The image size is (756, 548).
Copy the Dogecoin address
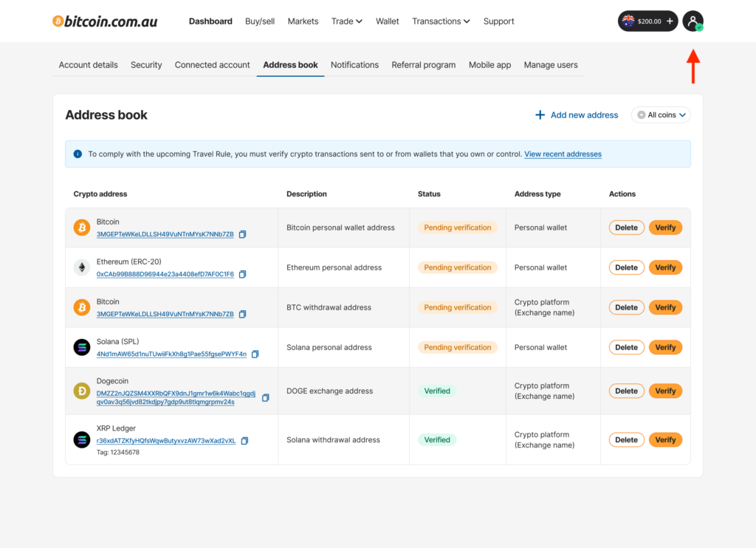click(x=265, y=398)
